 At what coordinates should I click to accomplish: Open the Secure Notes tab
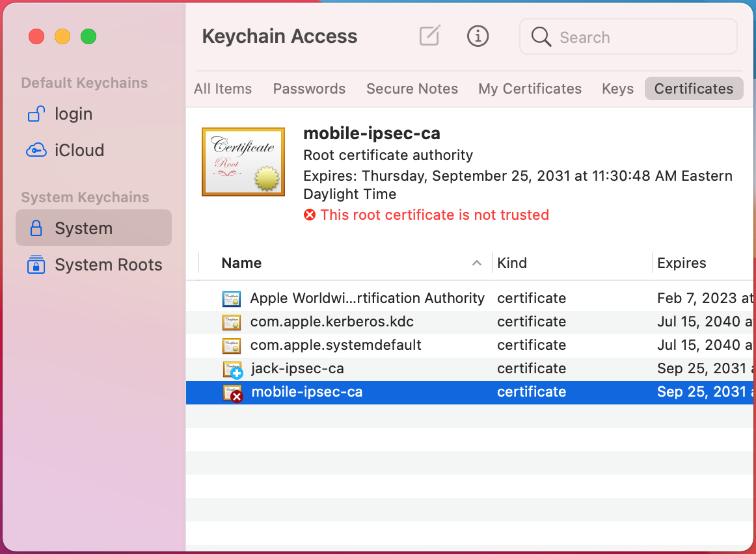412,89
